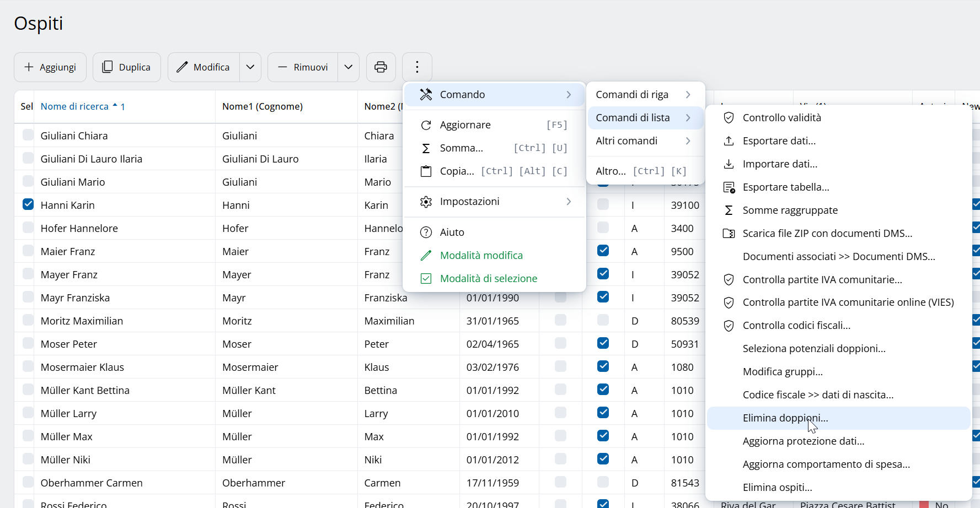Expand the Comando submenu chevron
The width and height of the screenshot is (980, 508).
pyautogui.click(x=569, y=95)
